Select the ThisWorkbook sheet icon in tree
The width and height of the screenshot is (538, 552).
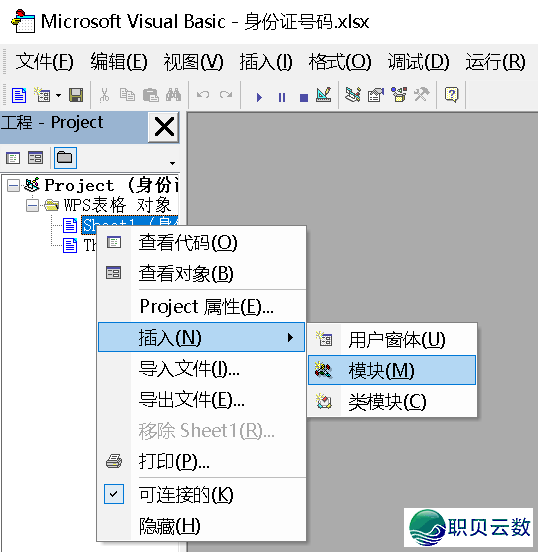coord(70,245)
